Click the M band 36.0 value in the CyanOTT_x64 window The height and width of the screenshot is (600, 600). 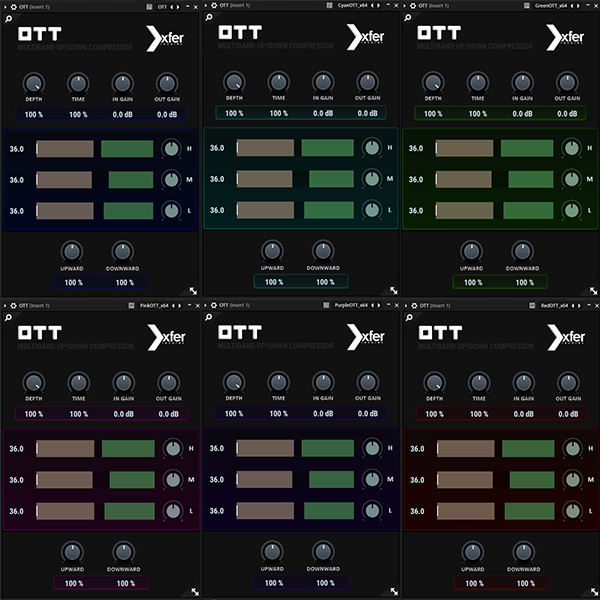[217, 179]
